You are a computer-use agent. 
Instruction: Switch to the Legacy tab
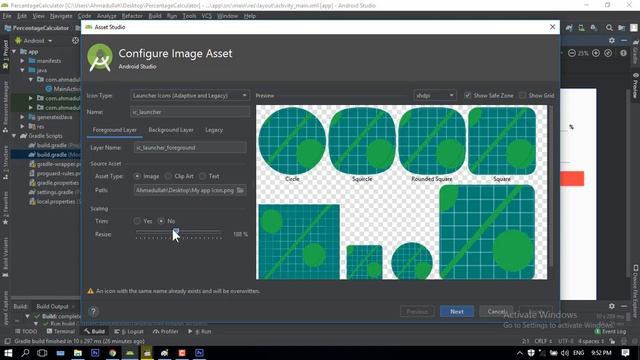tap(214, 130)
